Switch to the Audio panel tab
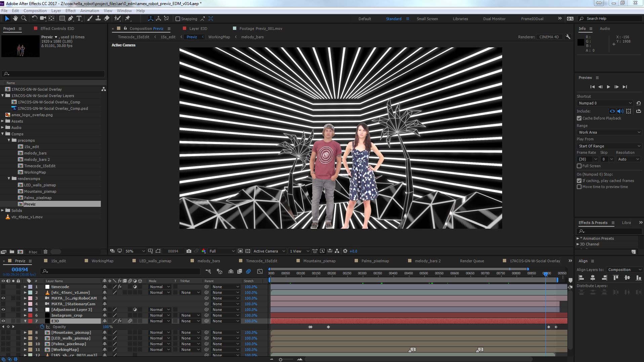The height and width of the screenshot is (362, 644). pyautogui.click(x=605, y=29)
